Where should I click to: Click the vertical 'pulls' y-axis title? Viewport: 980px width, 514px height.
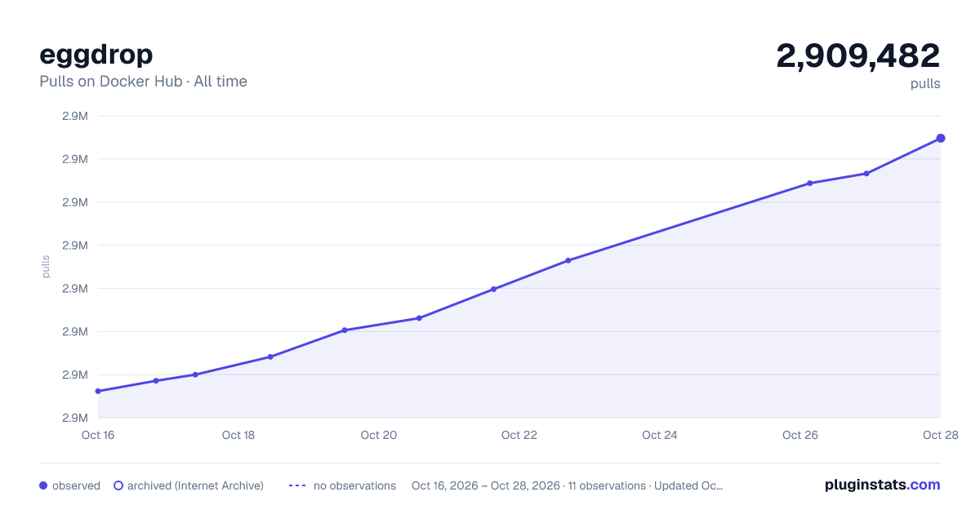click(x=46, y=267)
